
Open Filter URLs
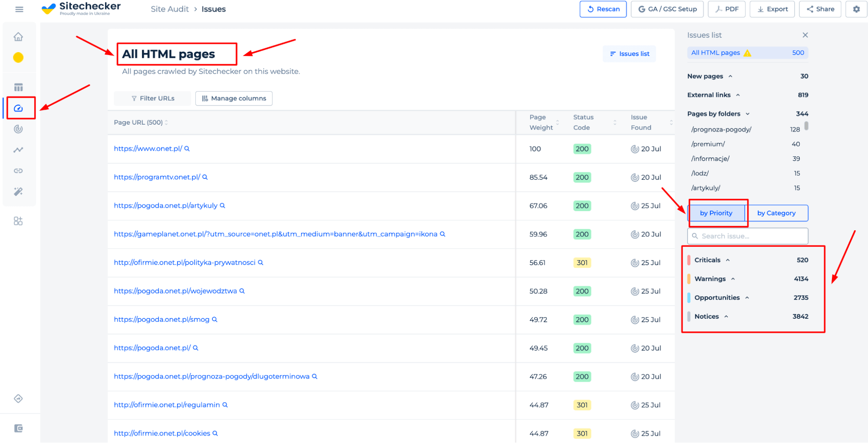pyautogui.click(x=152, y=99)
